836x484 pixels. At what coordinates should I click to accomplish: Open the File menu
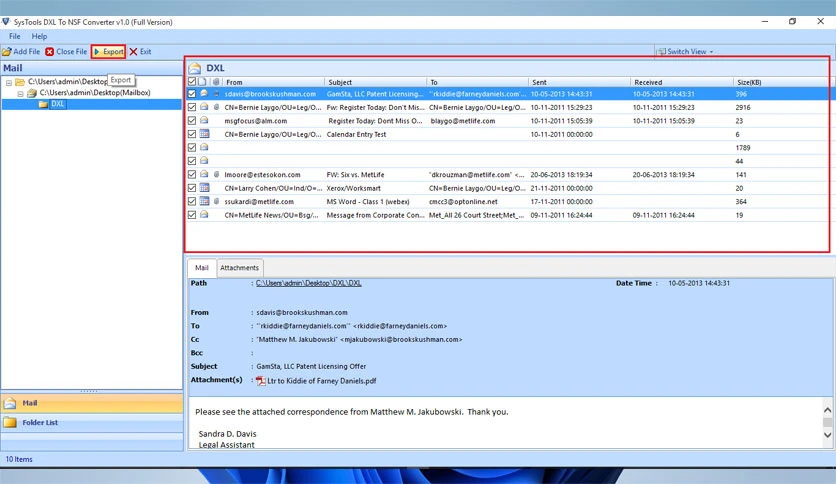pos(14,36)
